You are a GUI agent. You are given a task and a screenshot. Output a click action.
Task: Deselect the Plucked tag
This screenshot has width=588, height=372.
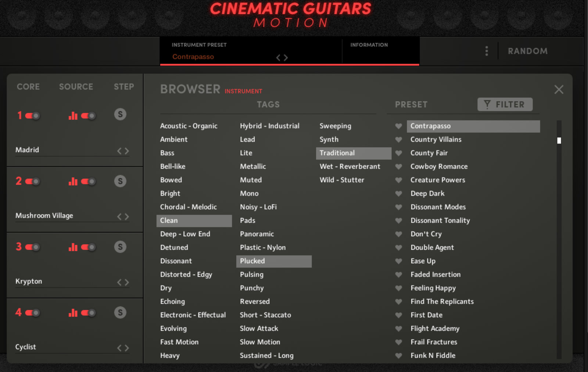coord(274,261)
